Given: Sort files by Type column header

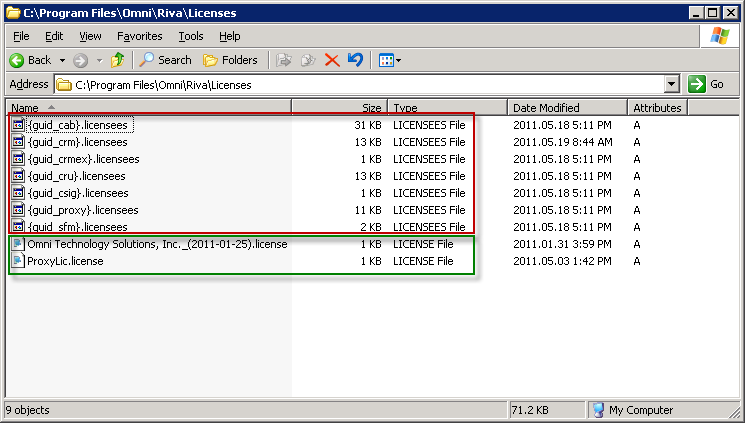Looking at the screenshot, I should tap(448, 108).
